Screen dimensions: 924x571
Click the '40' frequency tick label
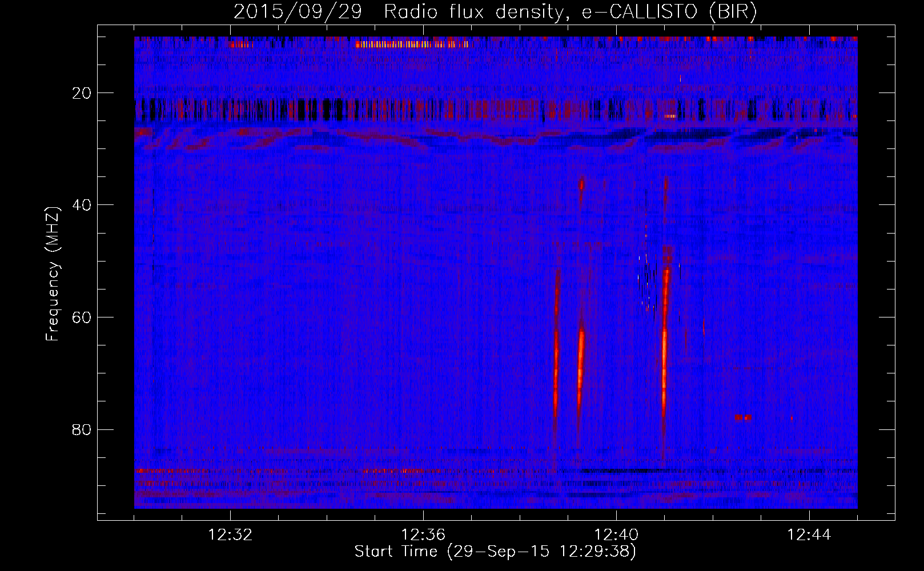click(x=82, y=205)
